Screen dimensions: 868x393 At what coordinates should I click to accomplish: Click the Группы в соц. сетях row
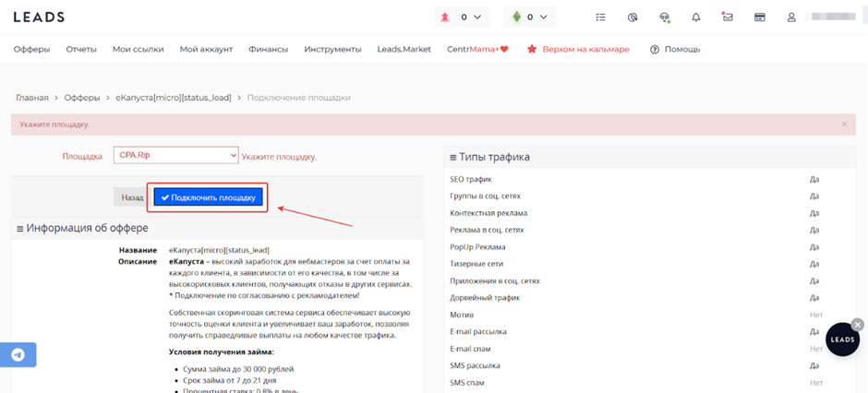(650, 196)
